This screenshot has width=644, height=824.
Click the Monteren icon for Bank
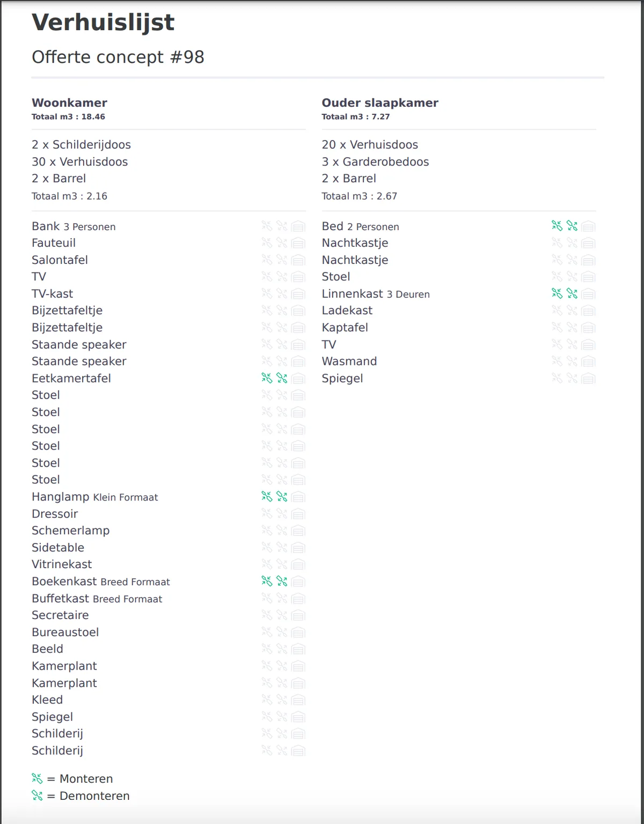pos(267,226)
